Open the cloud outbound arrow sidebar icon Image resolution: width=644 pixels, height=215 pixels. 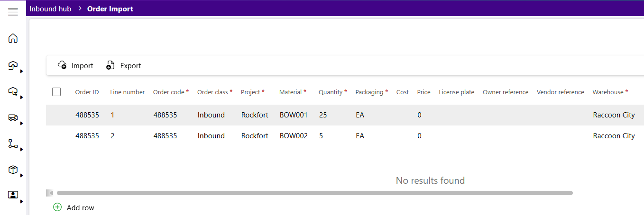point(13,91)
